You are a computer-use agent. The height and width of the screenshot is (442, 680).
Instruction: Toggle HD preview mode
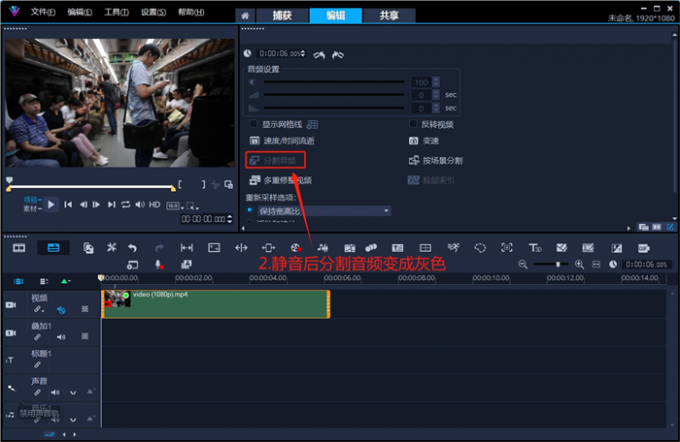click(x=155, y=204)
